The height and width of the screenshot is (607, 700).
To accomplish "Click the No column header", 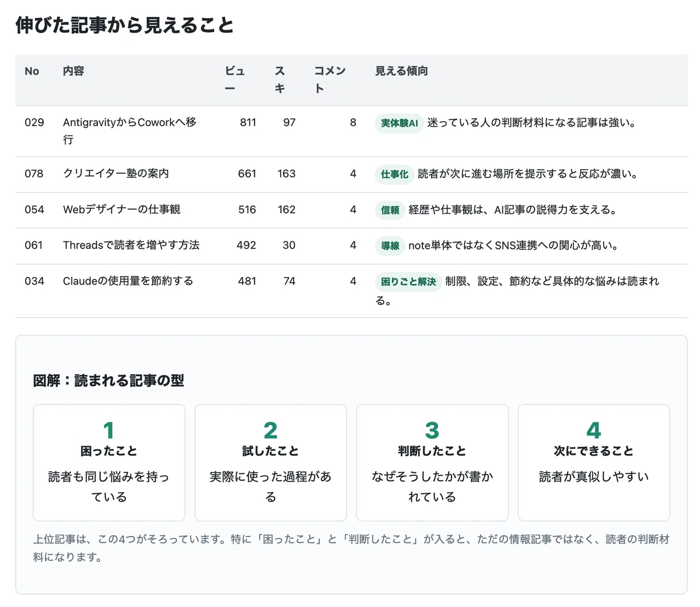I will (x=32, y=71).
